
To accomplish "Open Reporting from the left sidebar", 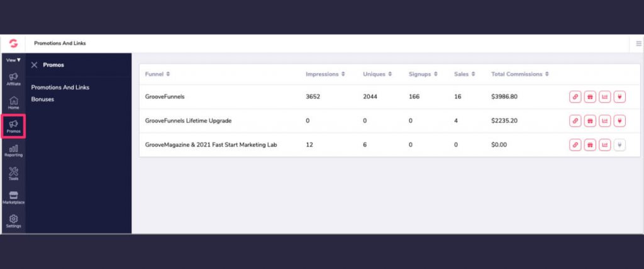I will 13,150.
